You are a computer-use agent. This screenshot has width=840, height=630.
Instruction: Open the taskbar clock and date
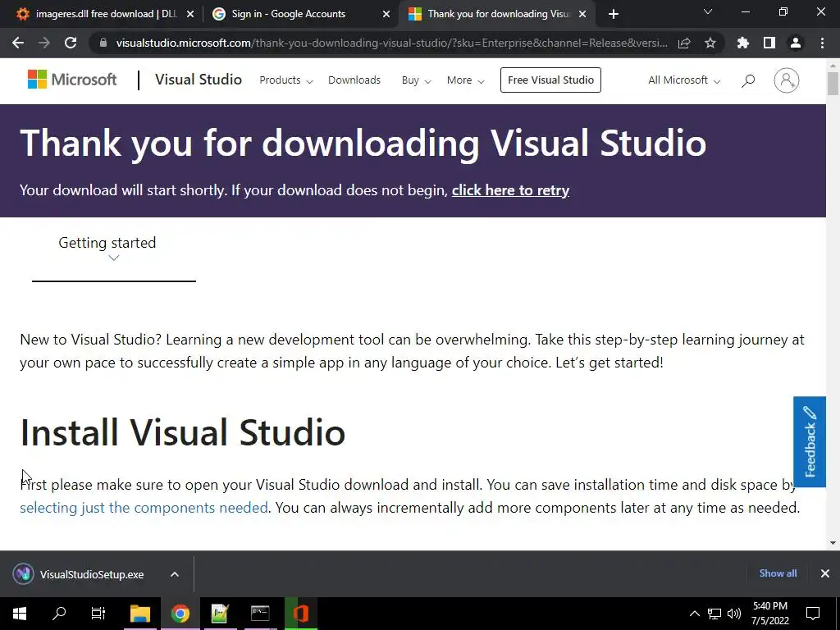point(769,614)
